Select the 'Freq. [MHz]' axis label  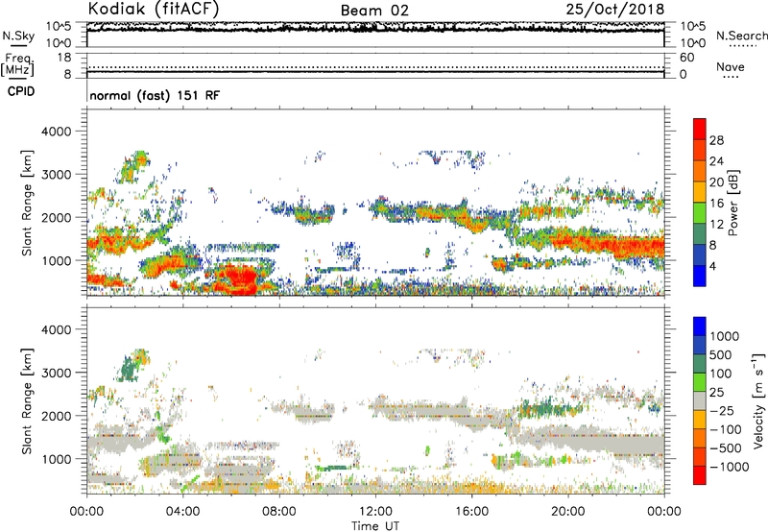tap(17, 64)
